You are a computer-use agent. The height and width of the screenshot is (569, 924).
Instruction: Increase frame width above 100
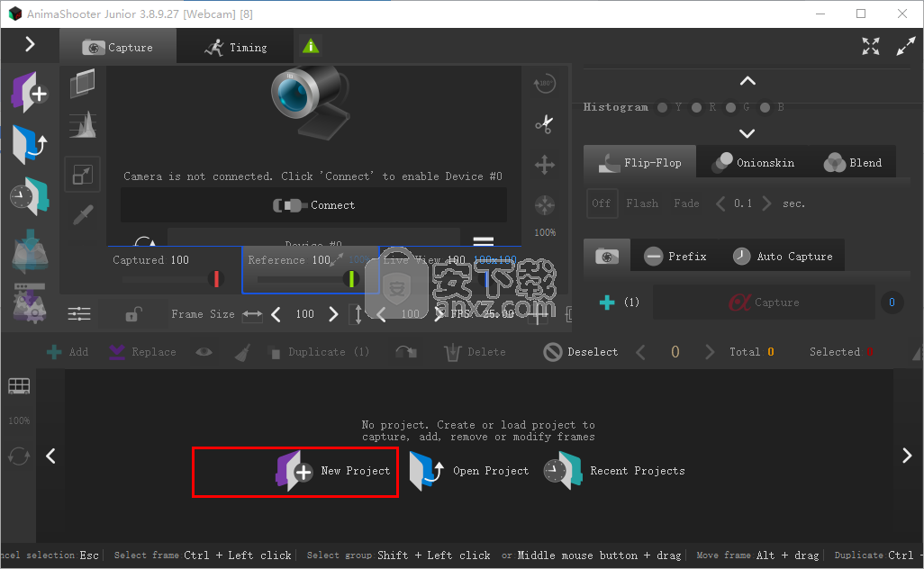pyautogui.click(x=333, y=314)
